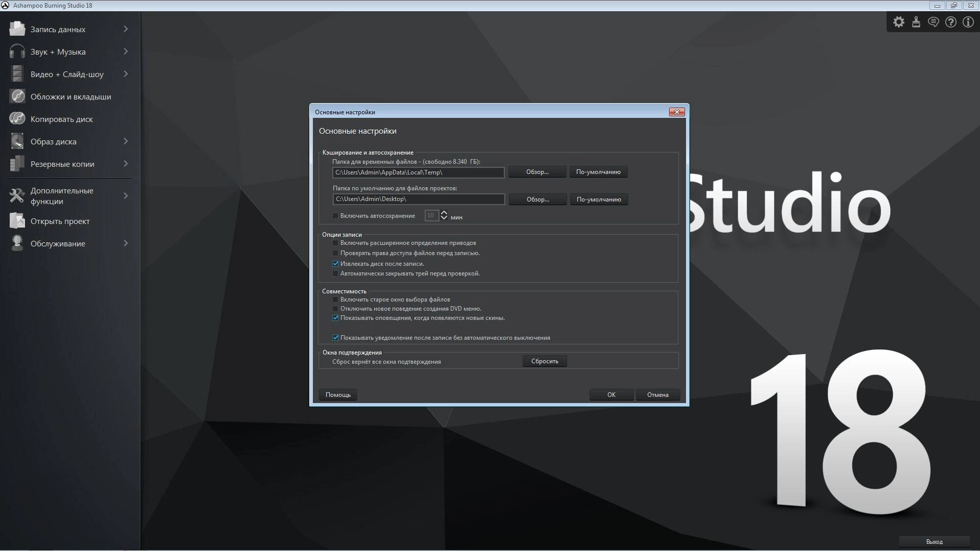Expand the Резервные копии submenu arrow
Screen dimensions: 980x551
[x=126, y=164]
